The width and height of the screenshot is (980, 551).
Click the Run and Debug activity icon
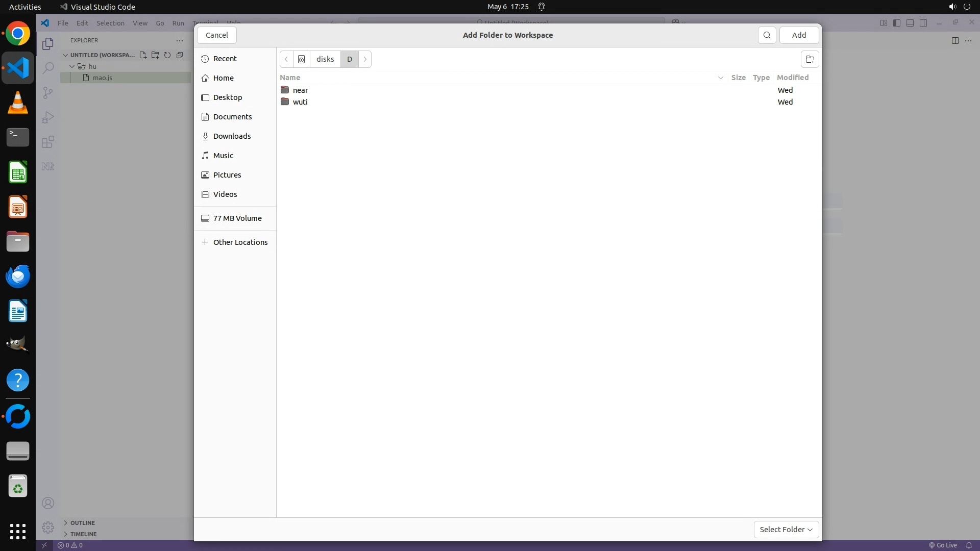point(48,117)
